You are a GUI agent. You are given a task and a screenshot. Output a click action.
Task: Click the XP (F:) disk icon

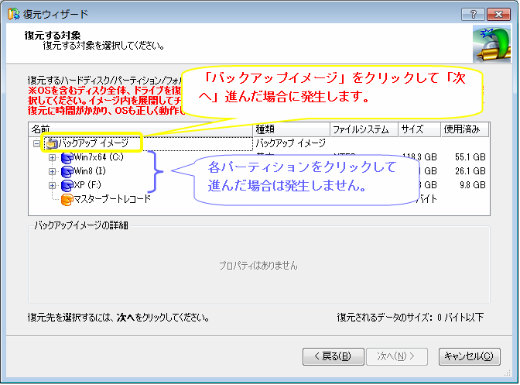[67, 185]
